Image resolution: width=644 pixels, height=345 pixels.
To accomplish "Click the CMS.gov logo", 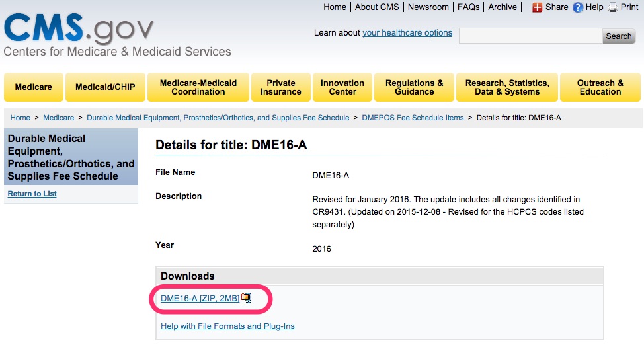I will coord(79,28).
